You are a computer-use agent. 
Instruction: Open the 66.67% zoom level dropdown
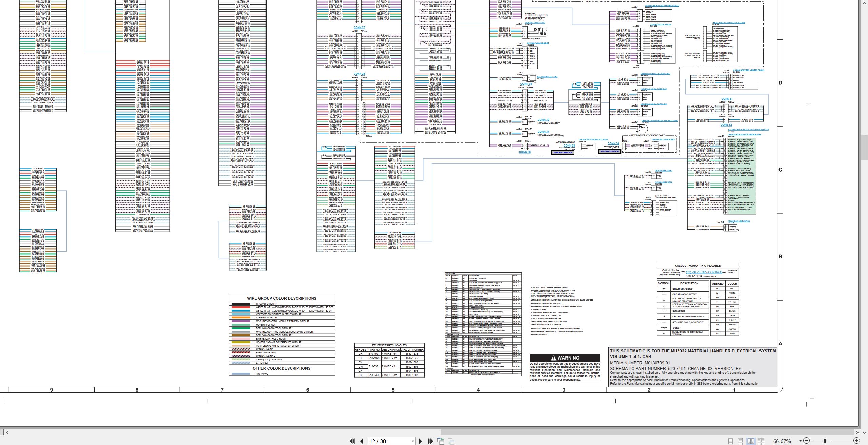coord(800,441)
